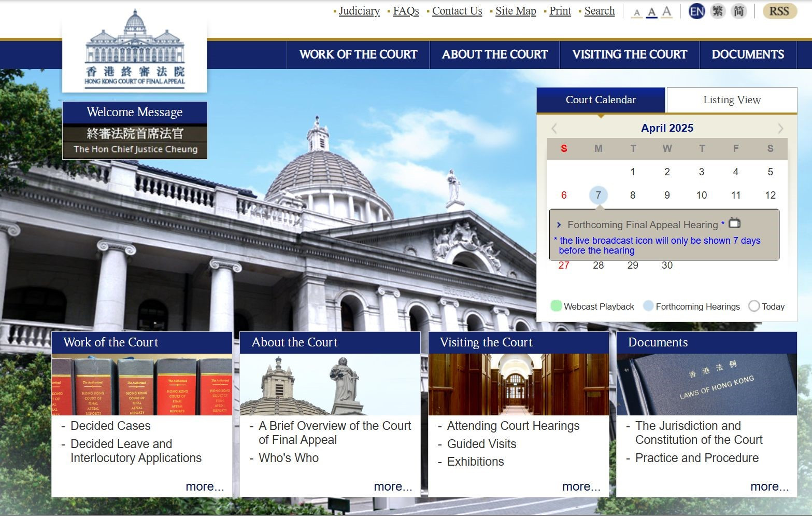
Task: Open Exhibitions link
Action: coord(475,462)
